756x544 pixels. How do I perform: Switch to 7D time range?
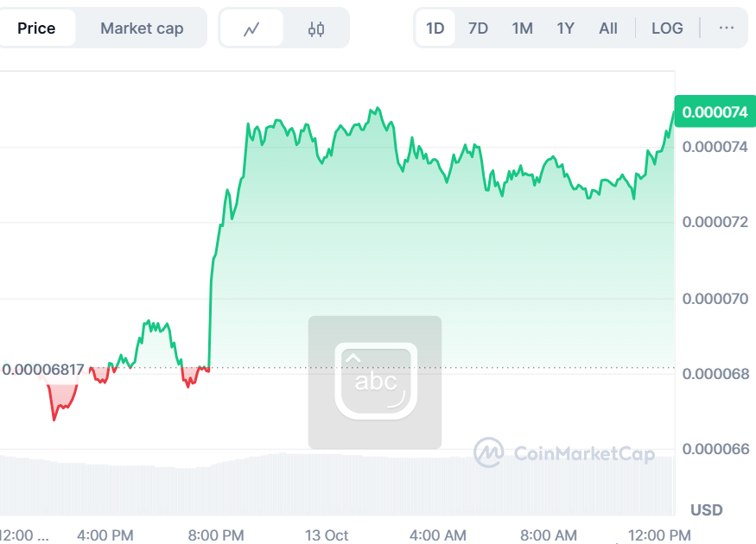[478, 28]
